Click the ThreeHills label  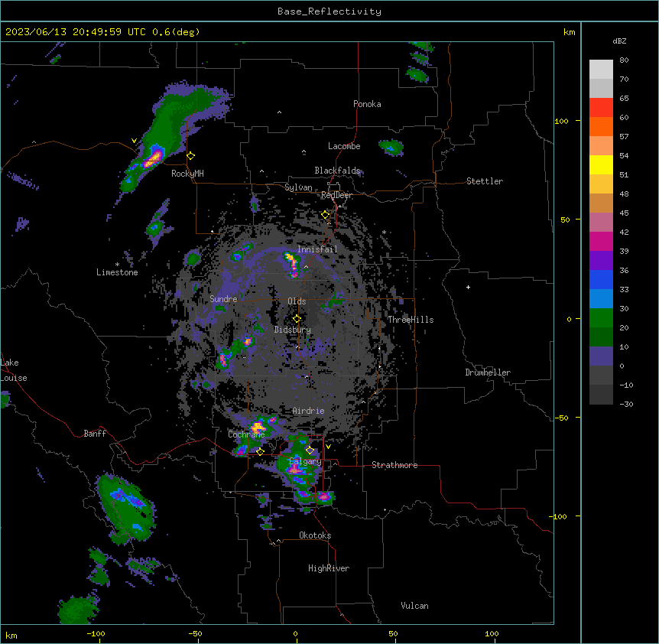pos(411,320)
